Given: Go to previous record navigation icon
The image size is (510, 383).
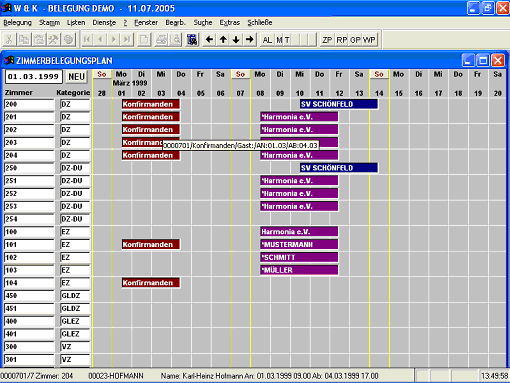Looking at the screenshot, I should 100,40.
